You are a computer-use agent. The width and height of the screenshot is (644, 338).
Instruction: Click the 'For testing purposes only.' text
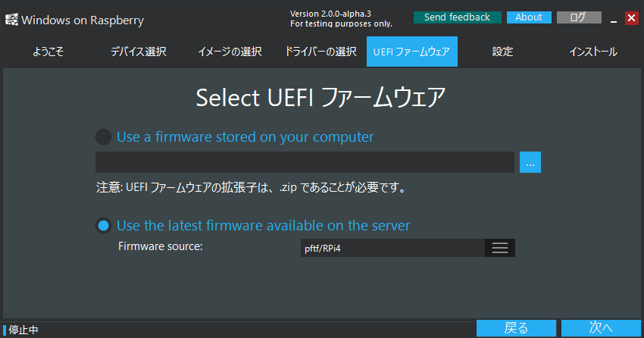coord(341,23)
